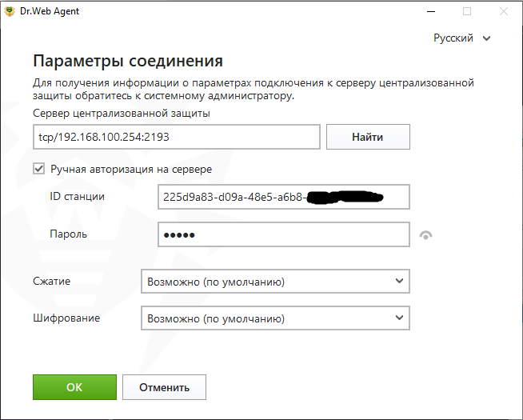The height and width of the screenshot is (420, 523).
Task: Click into the ID станции field
Action: click(284, 197)
